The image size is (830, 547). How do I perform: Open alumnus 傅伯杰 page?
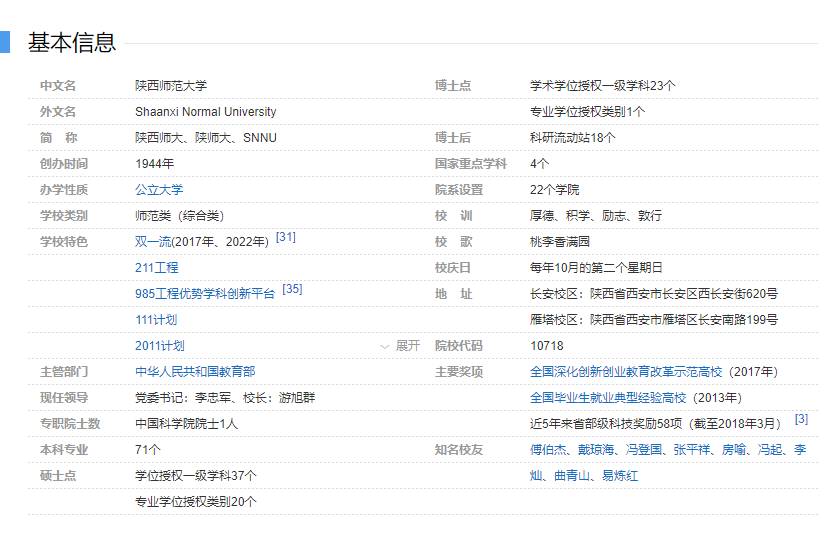tap(547, 450)
